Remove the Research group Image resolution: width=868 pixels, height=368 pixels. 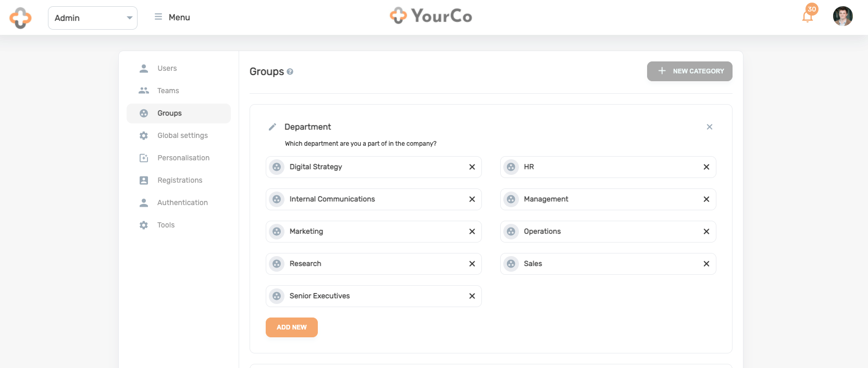coord(472,264)
